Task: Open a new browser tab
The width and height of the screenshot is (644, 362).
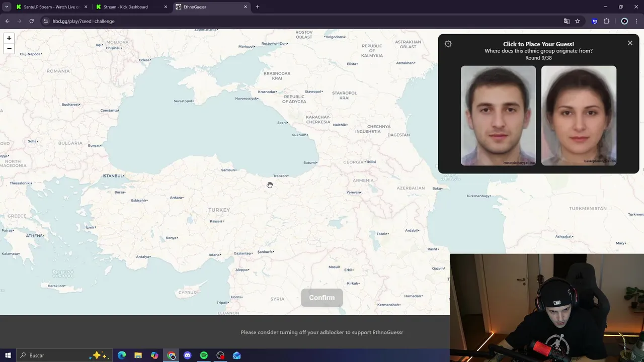Action: pos(258,7)
